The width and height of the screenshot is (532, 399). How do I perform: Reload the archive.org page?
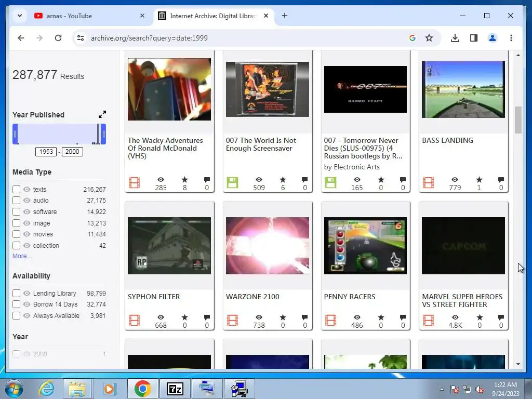(x=58, y=38)
